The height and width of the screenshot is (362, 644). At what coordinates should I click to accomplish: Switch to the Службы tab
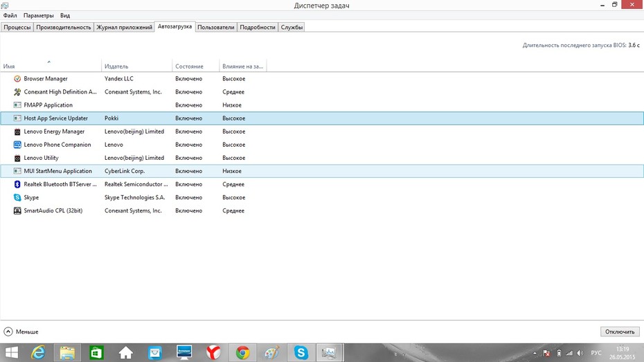coord(292,27)
